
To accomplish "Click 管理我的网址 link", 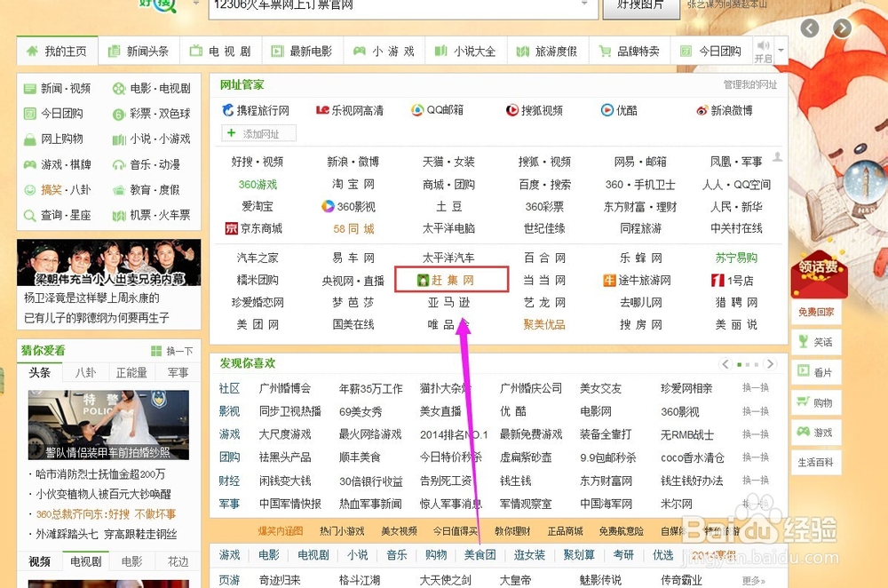I will tap(749, 85).
